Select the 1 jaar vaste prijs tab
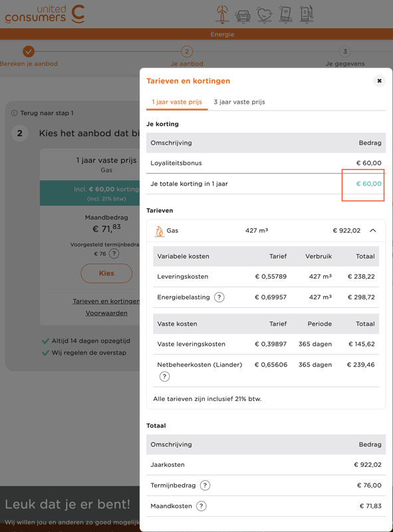 [177, 102]
